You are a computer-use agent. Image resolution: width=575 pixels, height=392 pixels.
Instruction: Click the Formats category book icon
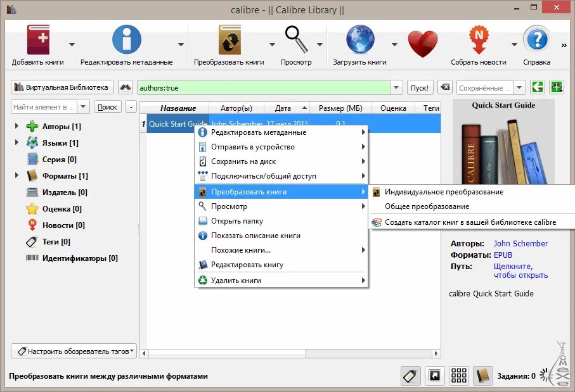pos(32,175)
